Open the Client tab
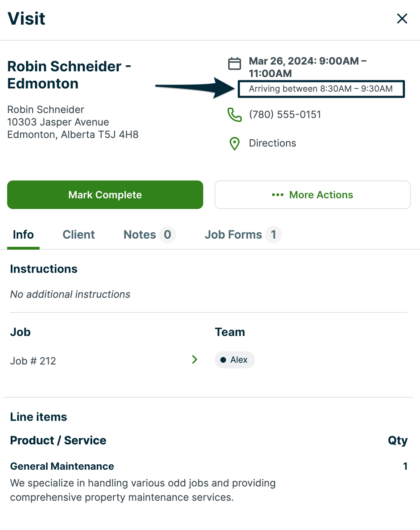 coord(78,235)
